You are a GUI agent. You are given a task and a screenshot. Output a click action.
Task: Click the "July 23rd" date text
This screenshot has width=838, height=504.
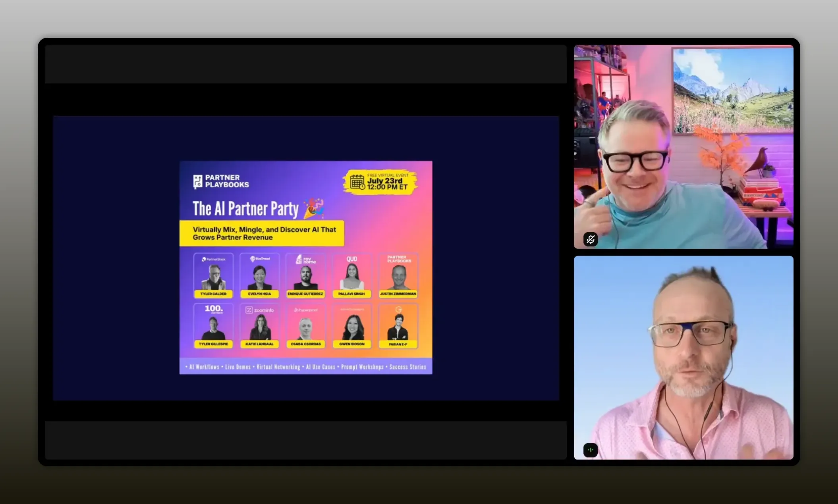click(384, 181)
